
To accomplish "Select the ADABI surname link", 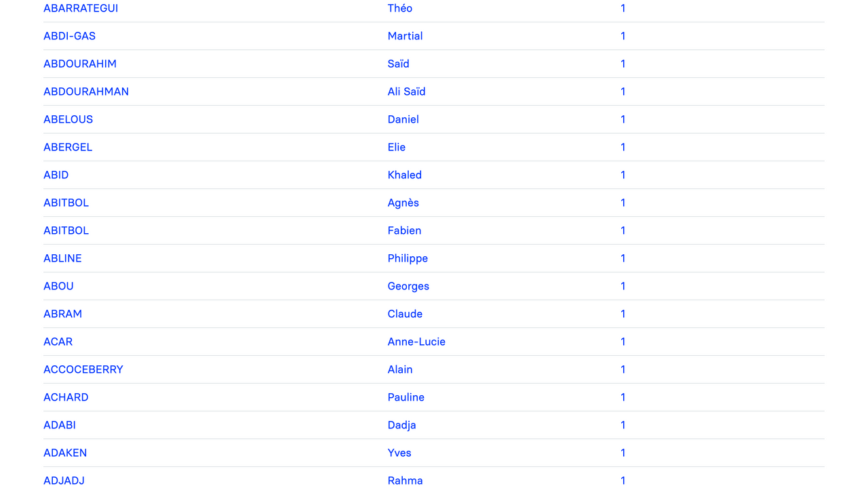I will pyautogui.click(x=60, y=425).
